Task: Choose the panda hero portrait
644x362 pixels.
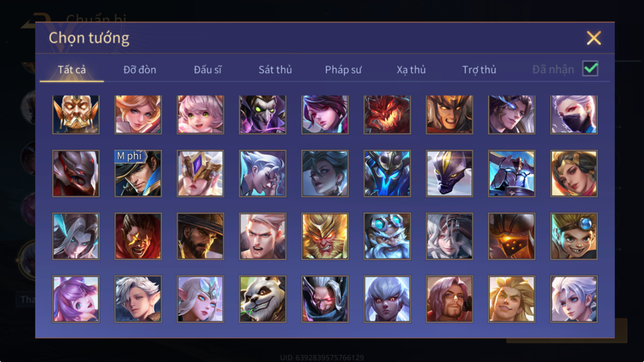Action: pyautogui.click(x=263, y=299)
